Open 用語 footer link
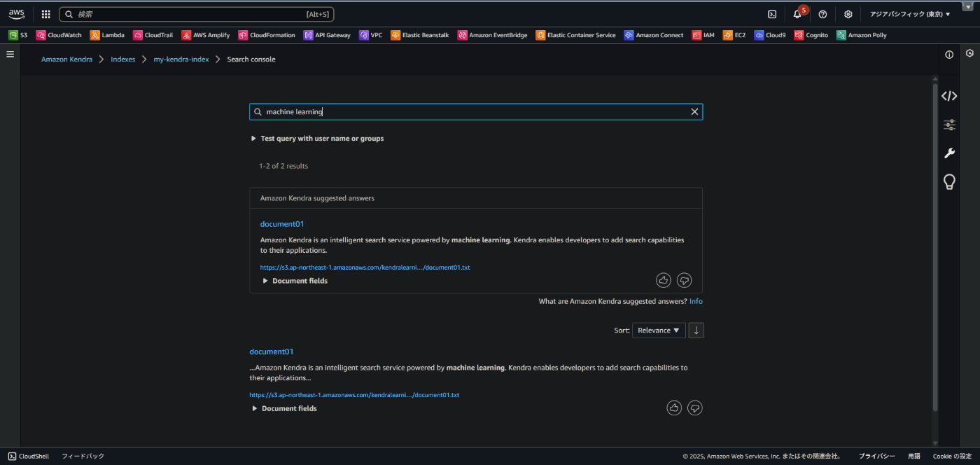Image resolution: width=980 pixels, height=465 pixels. 914,456
